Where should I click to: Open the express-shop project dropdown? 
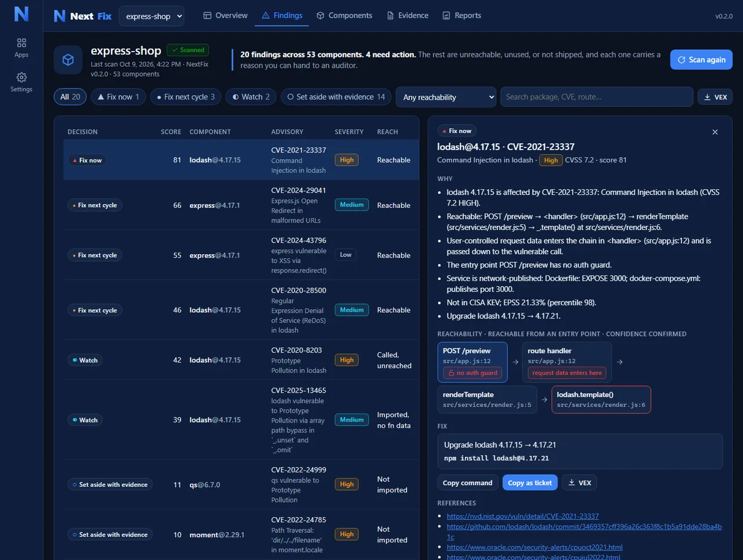coord(152,16)
